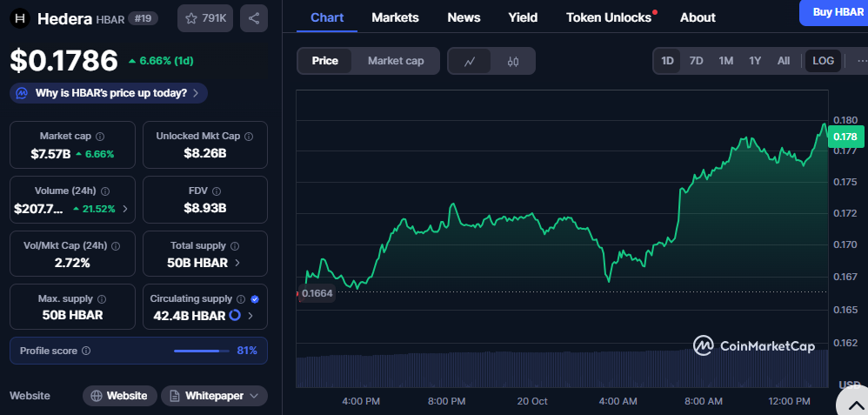
Task: Click the Market cap info icon
Action: click(x=100, y=137)
